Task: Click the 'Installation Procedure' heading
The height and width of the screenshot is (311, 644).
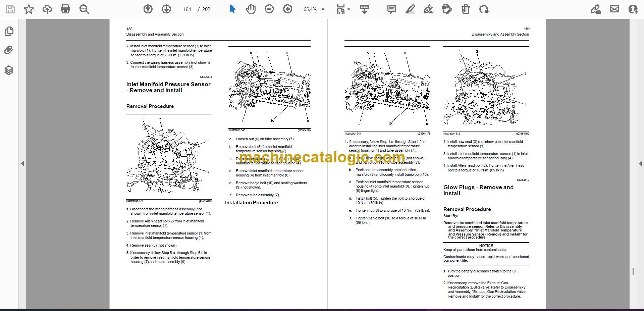Action: click(251, 203)
